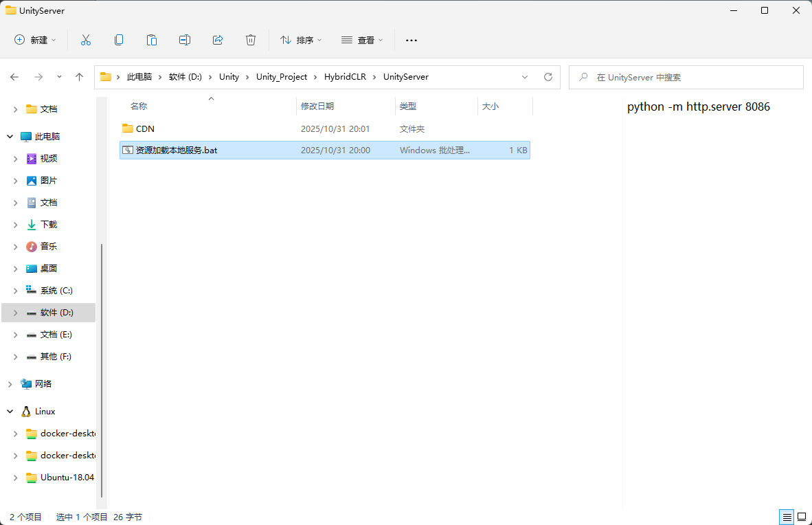Open the 排序 (Sort) dropdown
Viewport: 812px width, 525px height.
point(301,40)
